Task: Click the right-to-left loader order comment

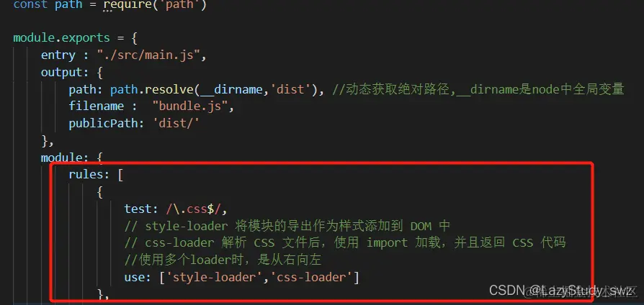Action: coord(223,260)
